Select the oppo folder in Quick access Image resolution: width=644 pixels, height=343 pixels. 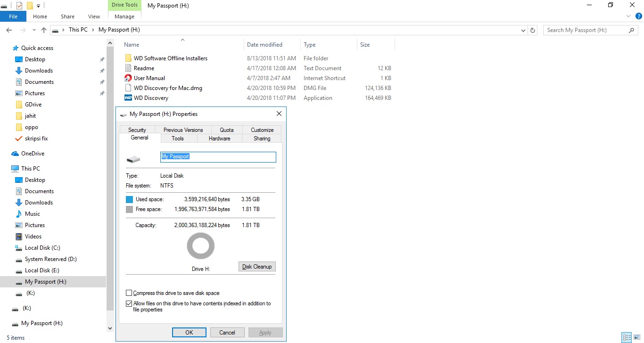pyautogui.click(x=32, y=127)
